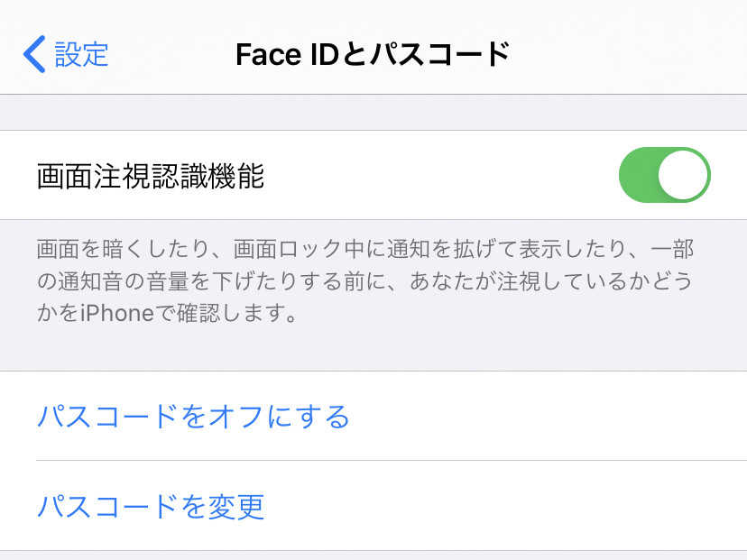Disable the 画面注視認識機能 switch
The width and height of the screenshot is (747, 560).
point(665,175)
